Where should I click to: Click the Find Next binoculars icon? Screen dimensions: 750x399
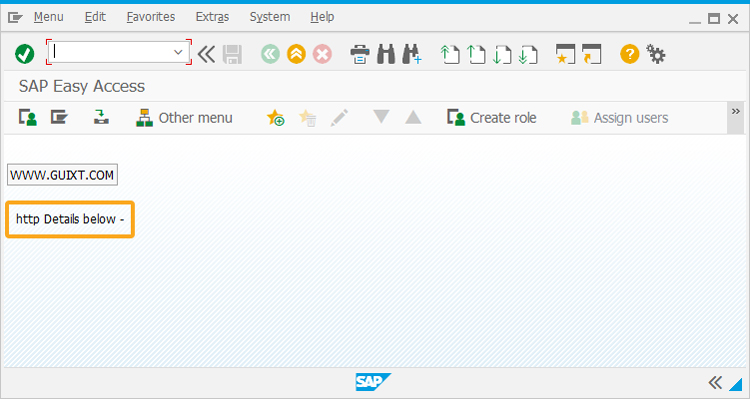412,54
